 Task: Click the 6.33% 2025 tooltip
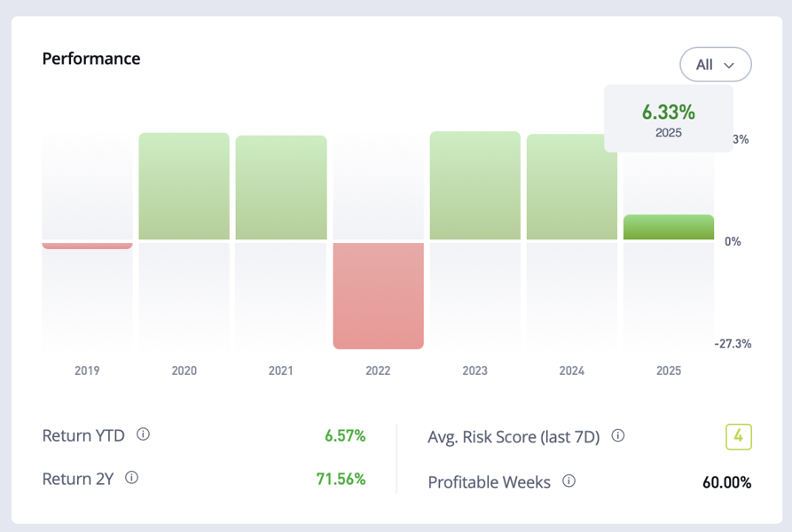(x=669, y=119)
